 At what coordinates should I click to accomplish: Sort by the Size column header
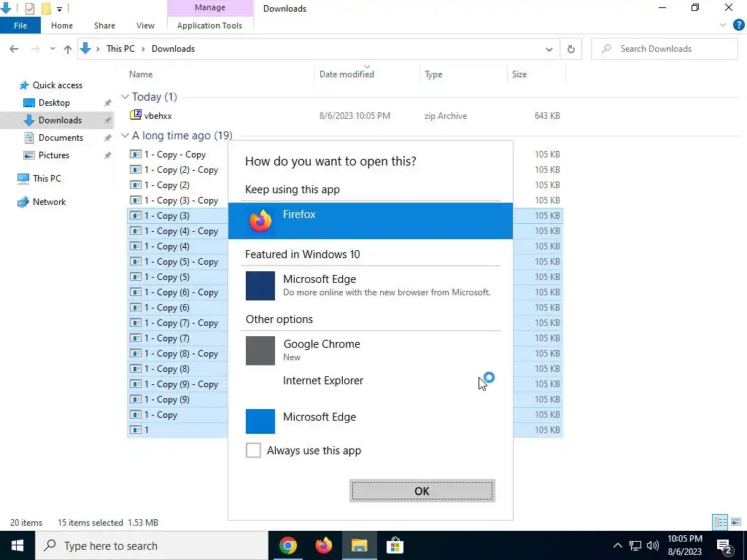[x=519, y=74]
